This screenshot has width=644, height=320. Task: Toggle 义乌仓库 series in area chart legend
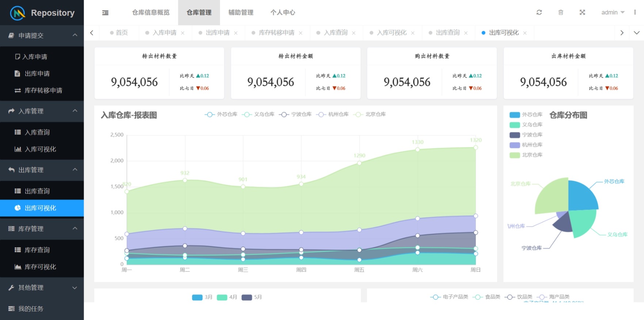click(258, 114)
